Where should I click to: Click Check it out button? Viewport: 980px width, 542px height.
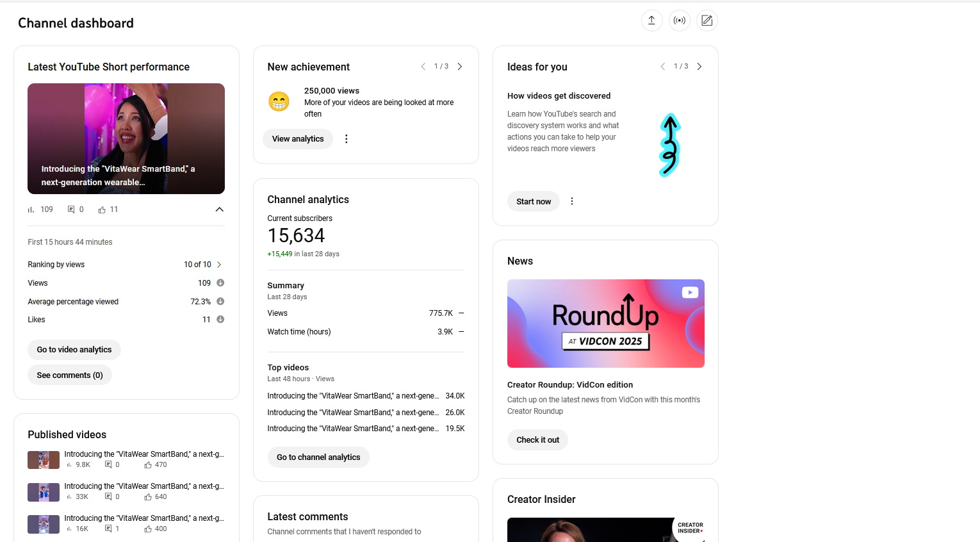[x=538, y=440]
